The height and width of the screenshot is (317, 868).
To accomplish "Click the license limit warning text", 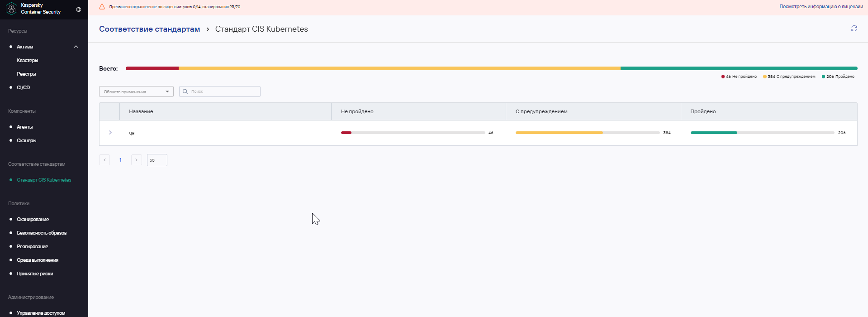I will [175, 7].
